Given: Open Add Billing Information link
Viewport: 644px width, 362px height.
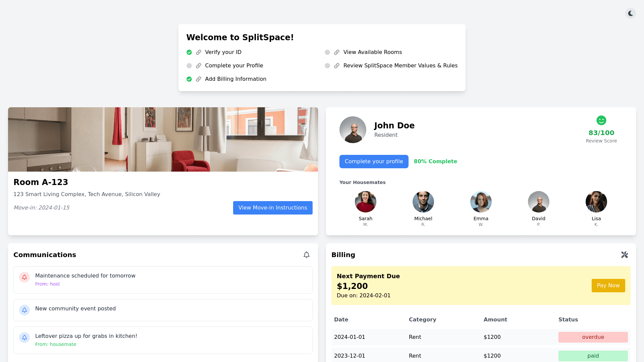Looking at the screenshot, I should [235, 79].
